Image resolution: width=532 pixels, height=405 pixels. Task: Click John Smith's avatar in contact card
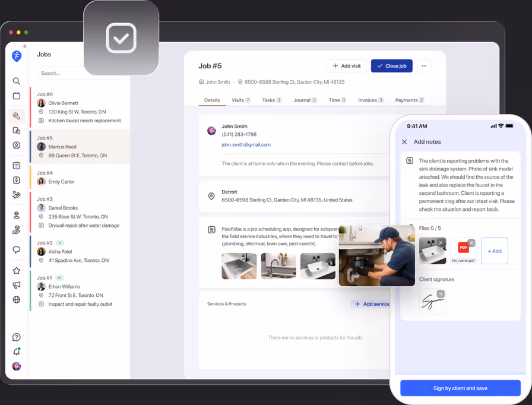coord(211,131)
